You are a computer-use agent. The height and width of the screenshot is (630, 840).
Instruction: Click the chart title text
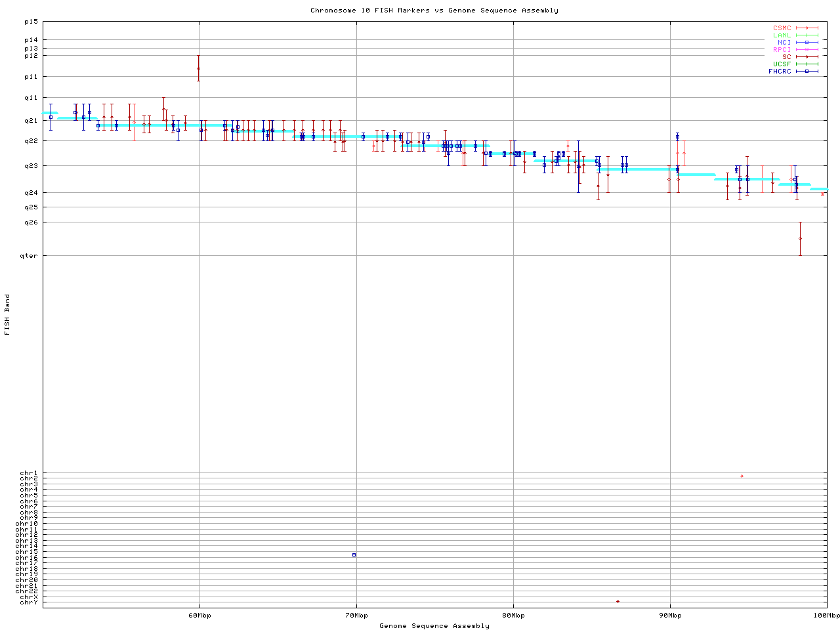click(434, 10)
